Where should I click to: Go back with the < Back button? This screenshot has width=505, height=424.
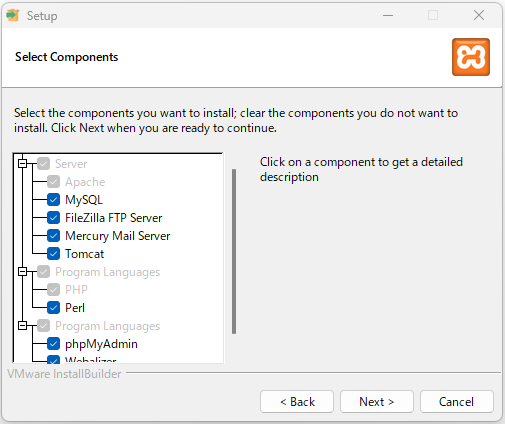click(x=297, y=402)
